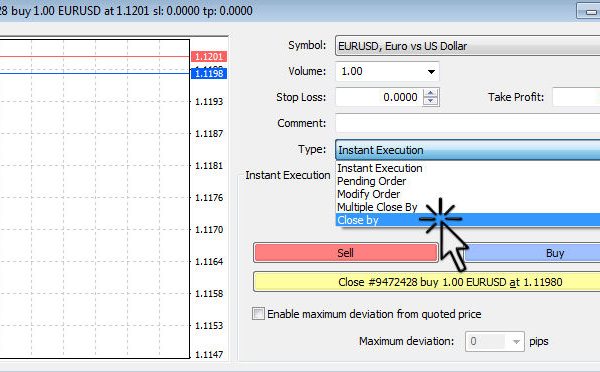
Task: Click the red Sell button
Action: [x=346, y=253]
